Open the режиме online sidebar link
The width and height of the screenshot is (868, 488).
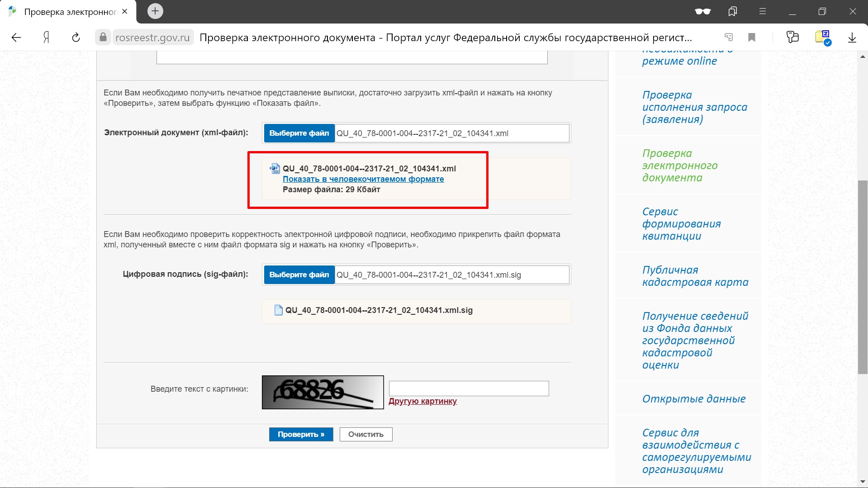(679, 61)
